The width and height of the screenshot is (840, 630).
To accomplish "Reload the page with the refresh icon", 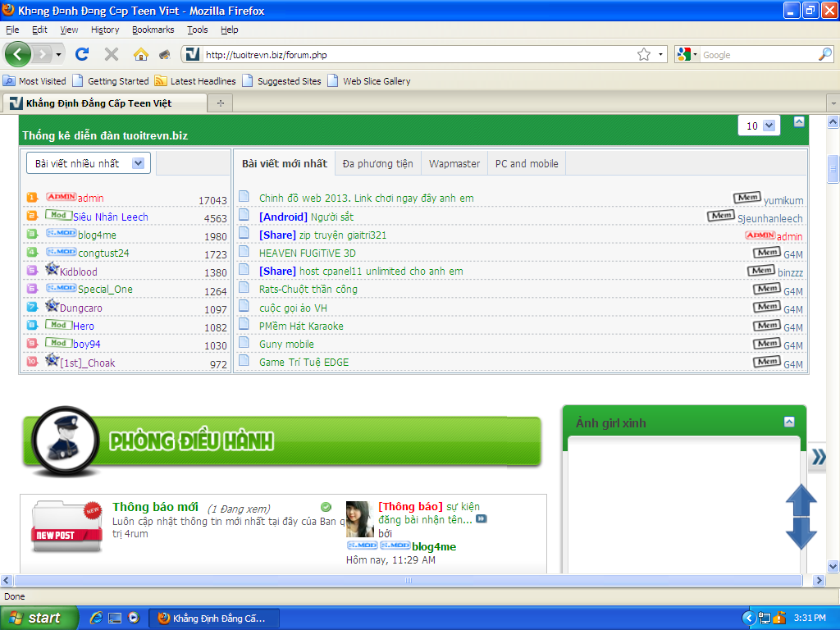I will pos(82,54).
